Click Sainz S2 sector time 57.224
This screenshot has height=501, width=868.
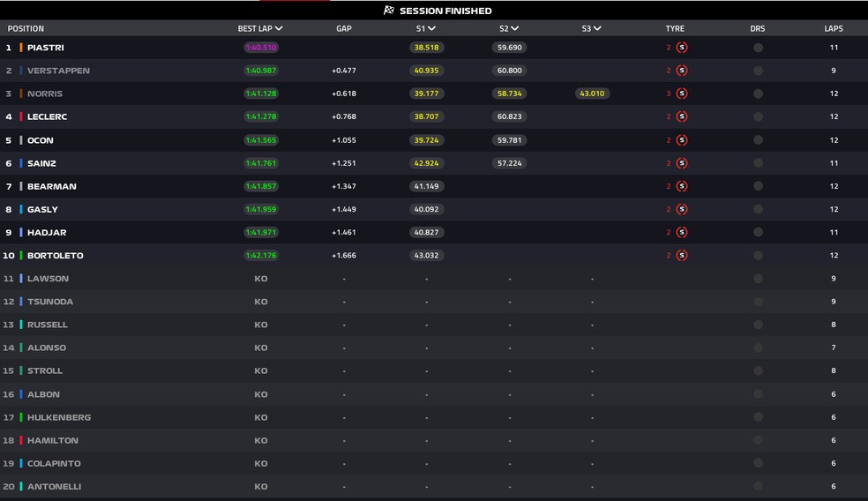[509, 163]
